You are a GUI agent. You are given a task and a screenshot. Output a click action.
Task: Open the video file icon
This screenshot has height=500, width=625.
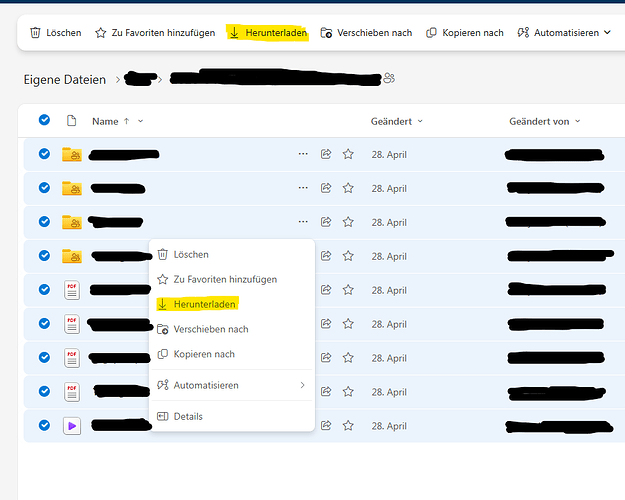pyautogui.click(x=72, y=426)
